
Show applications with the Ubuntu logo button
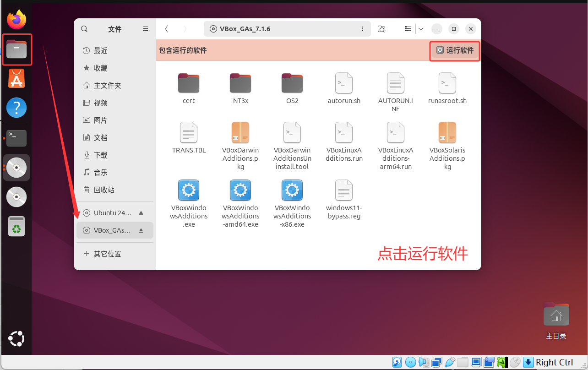[16, 339]
